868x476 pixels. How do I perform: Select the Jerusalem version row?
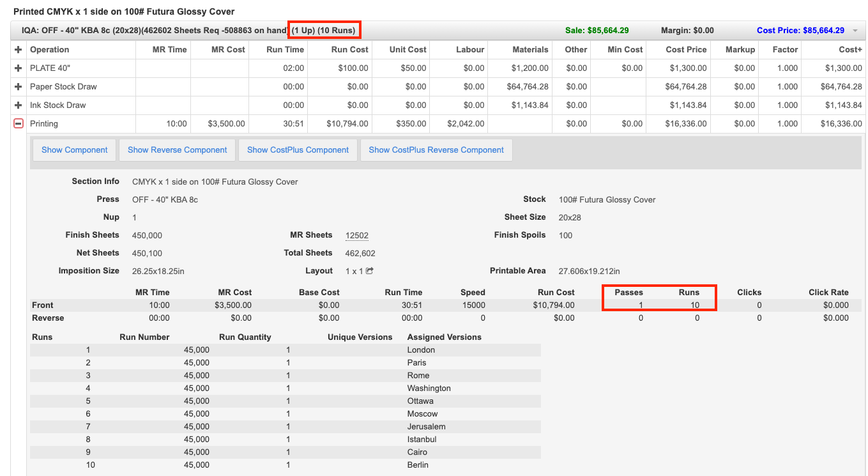click(286, 427)
